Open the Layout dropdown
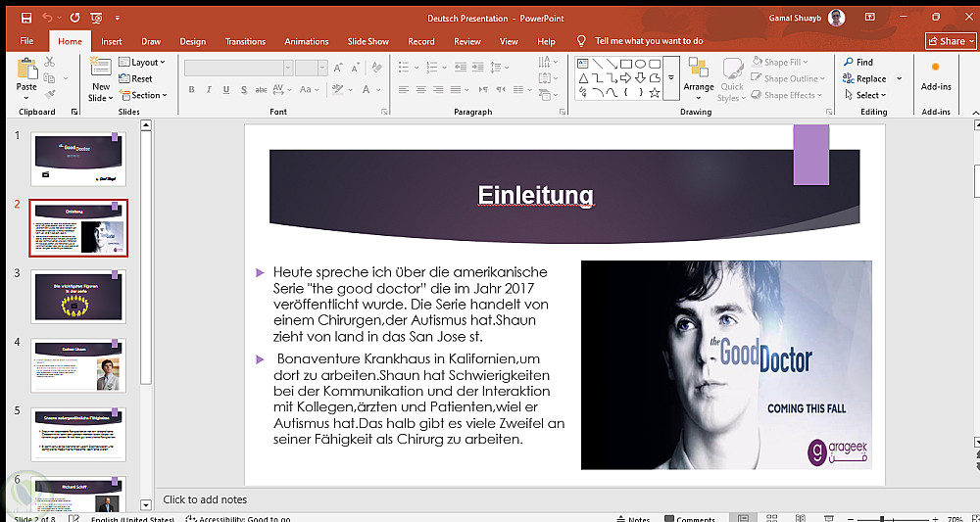This screenshot has height=522, width=980. [x=142, y=62]
